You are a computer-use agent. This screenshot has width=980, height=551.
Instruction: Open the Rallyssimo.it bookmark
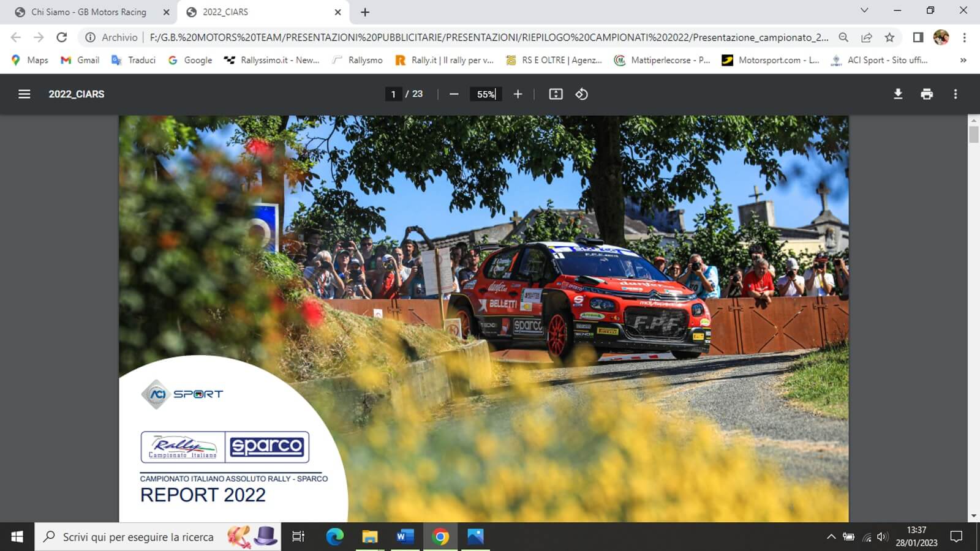pos(271,60)
